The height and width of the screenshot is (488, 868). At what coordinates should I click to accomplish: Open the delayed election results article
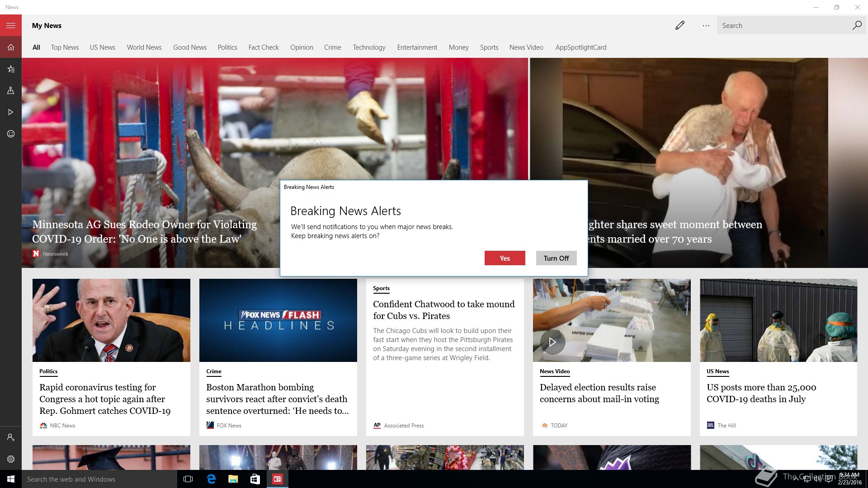pyautogui.click(x=599, y=393)
